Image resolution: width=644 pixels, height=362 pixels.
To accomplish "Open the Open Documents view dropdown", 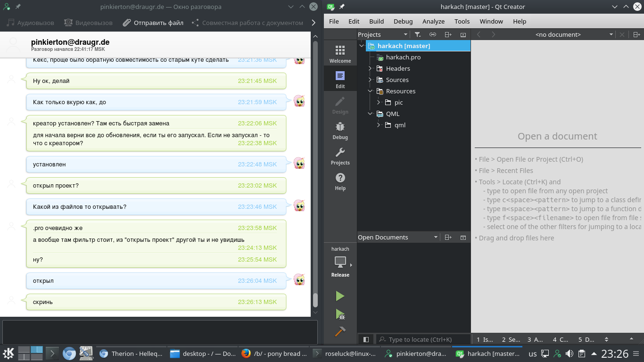I will pyautogui.click(x=397, y=237).
